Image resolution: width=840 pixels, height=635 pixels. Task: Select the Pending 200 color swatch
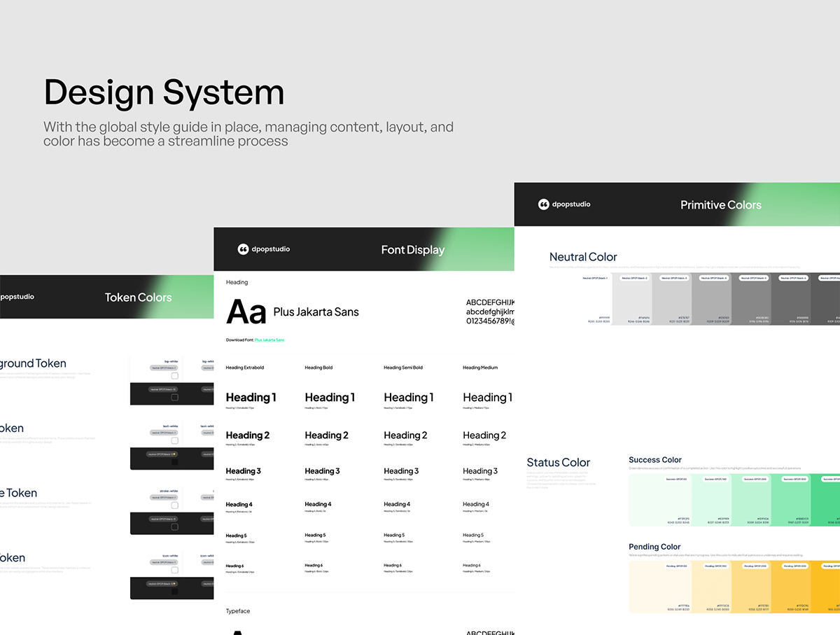pyautogui.click(x=751, y=587)
